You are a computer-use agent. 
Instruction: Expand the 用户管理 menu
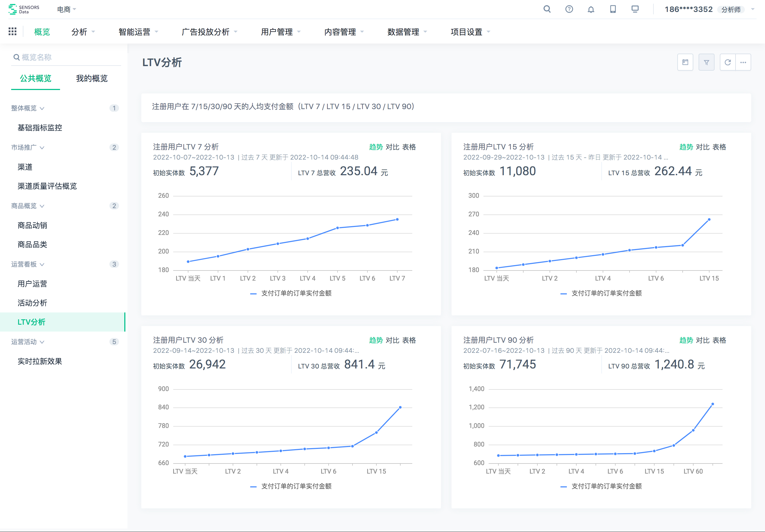(280, 32)
